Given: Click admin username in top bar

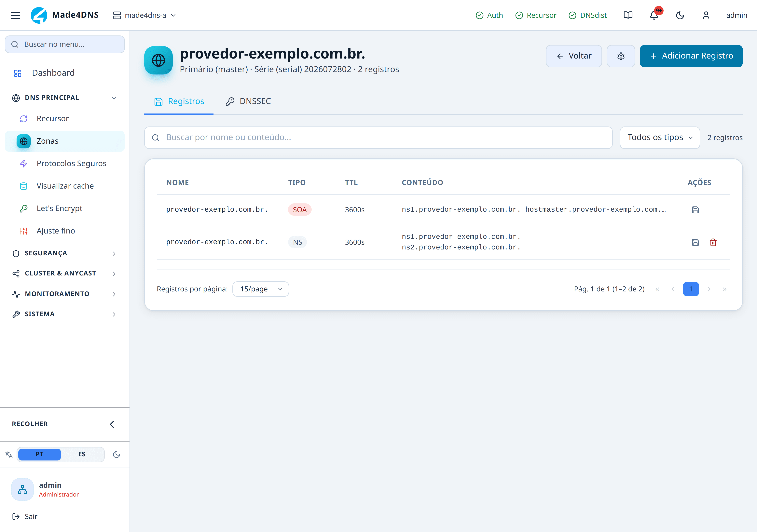Looking at the screenshot, I should [x=736, y=15].
